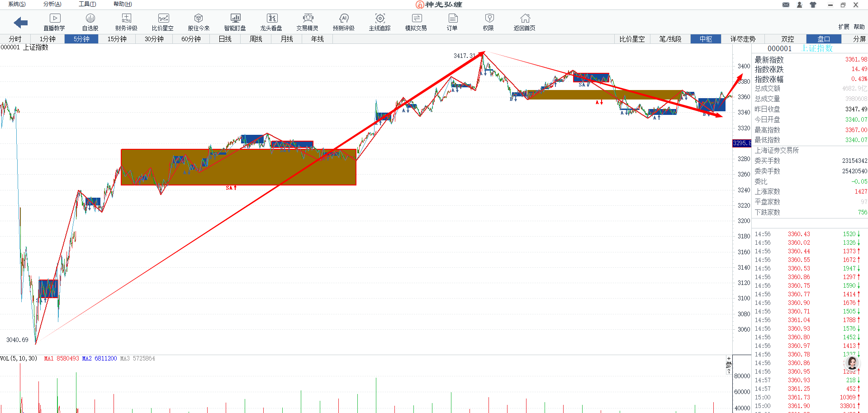This screenshot has width=868, height=413.
Task: Toggle the 比价星空 overlay tab above the price scale
Action: click(x=632, y=39)
